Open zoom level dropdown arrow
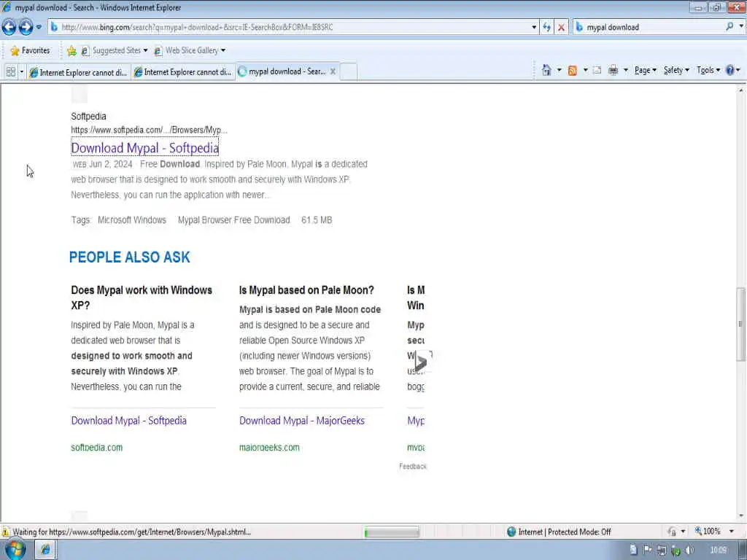Screen dimensions: 747x560 [732, 532]
